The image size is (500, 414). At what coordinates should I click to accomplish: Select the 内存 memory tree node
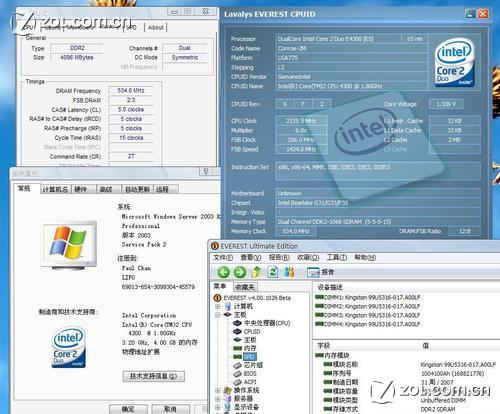250,348
